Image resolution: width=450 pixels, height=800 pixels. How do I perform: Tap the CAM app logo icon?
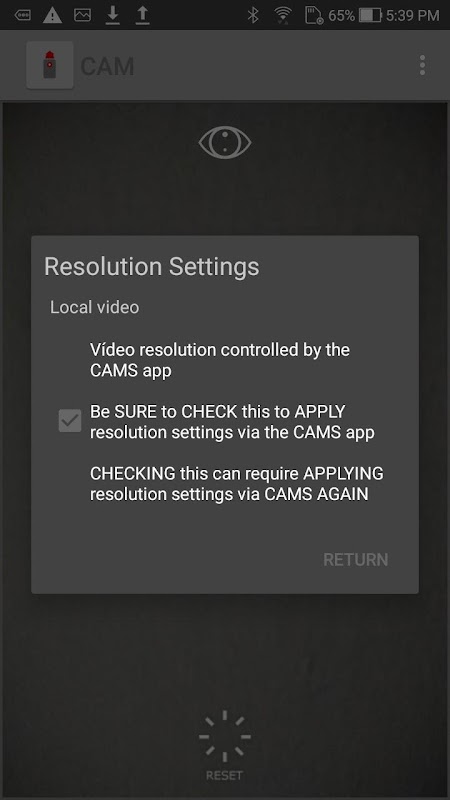[49, 65]
